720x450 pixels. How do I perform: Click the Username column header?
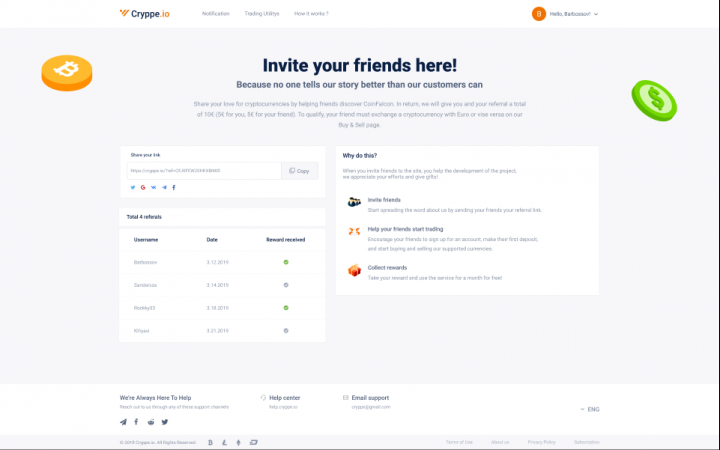[x=146, y=240]
